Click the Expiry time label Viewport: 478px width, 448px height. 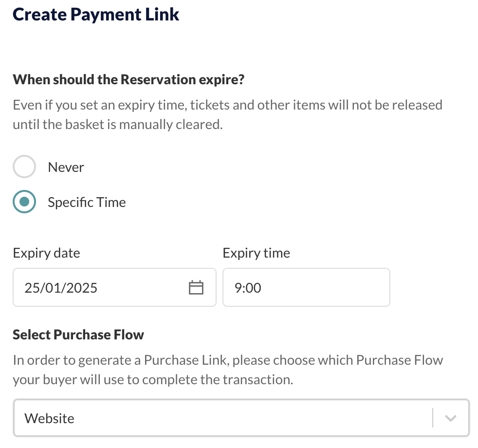pos(257,253)
